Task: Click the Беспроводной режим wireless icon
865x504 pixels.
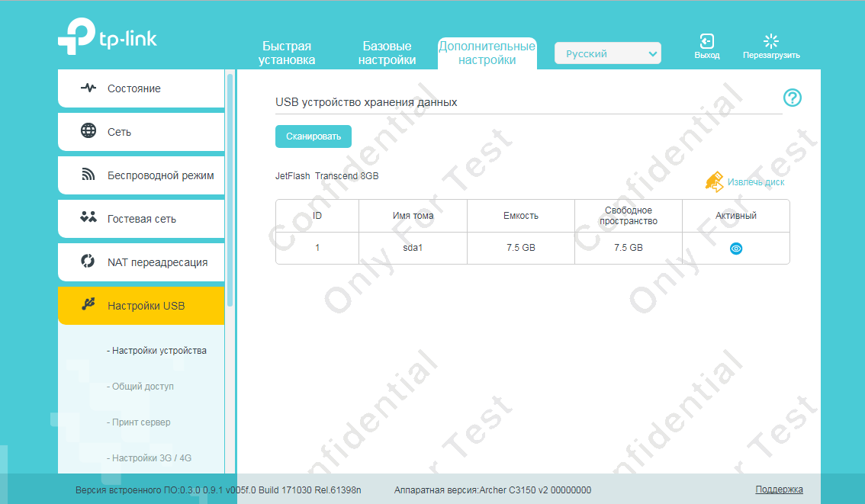Action: pyautogui.click(x=88, y=175)
